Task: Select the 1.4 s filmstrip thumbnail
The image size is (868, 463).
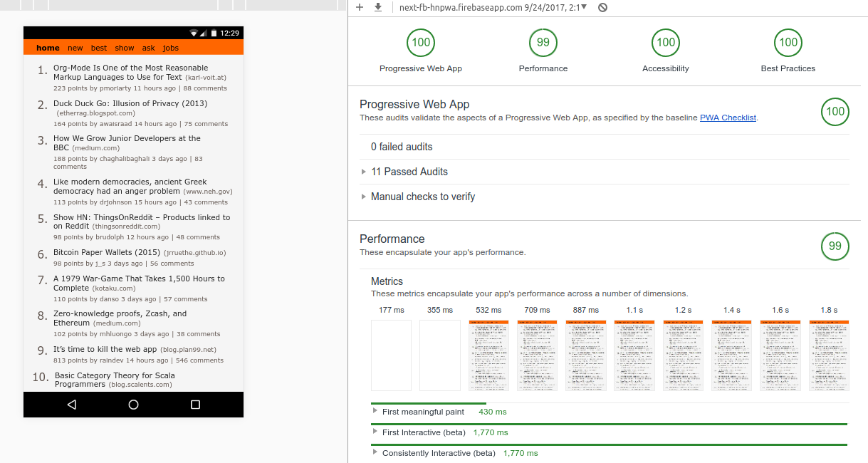Action: (731, 355)
